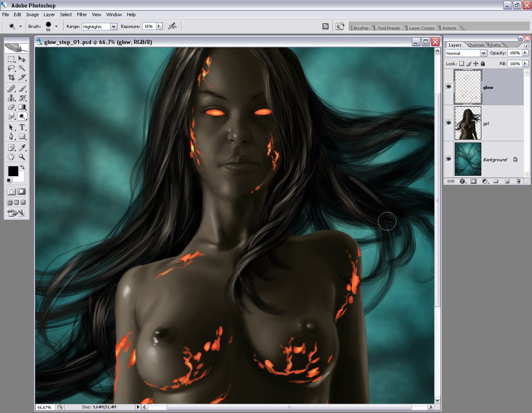Open the Layers palette options menu

[527, 45]
